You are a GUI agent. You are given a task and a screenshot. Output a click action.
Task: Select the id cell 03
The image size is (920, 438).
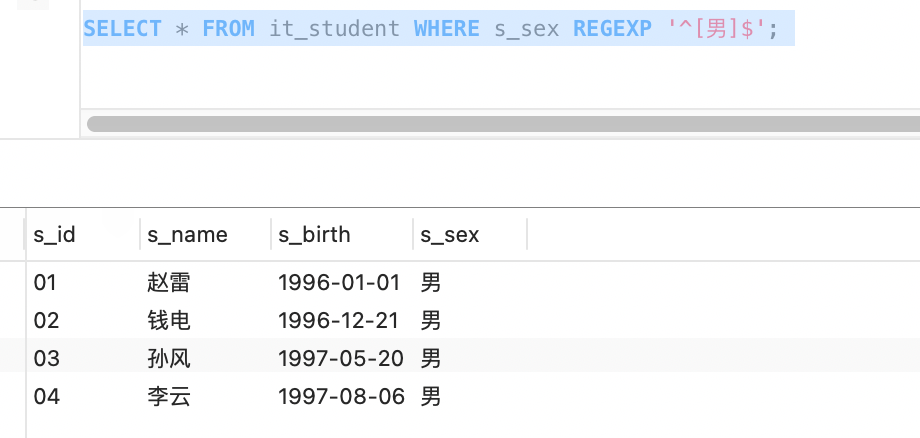tap(46, 359)
